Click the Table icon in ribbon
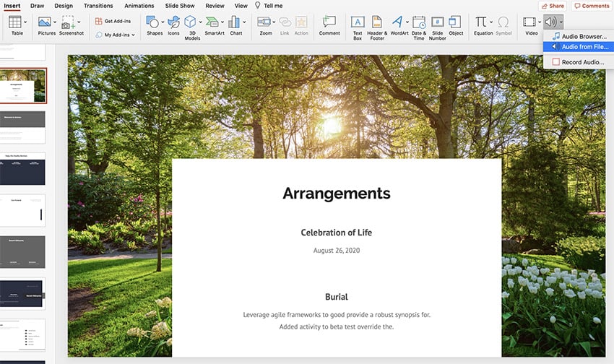This screenshot has width=614, height=364. [x=17, y=23]
